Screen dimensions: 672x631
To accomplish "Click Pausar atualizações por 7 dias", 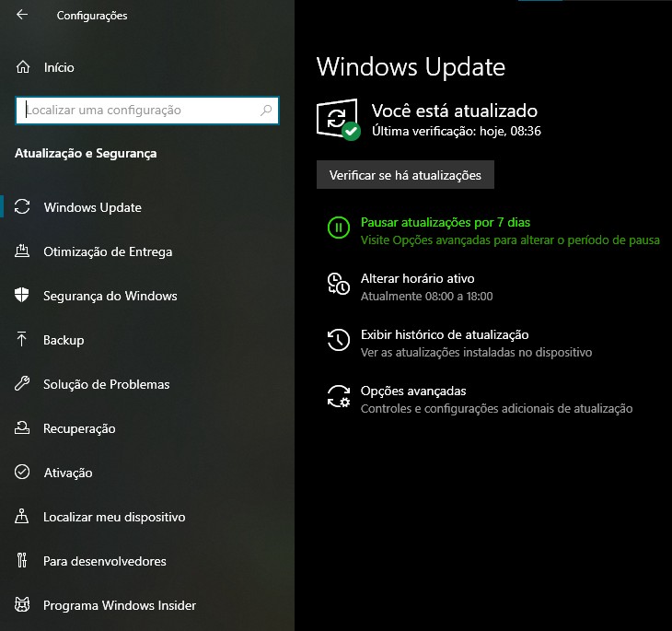I will tap(446, 222).
